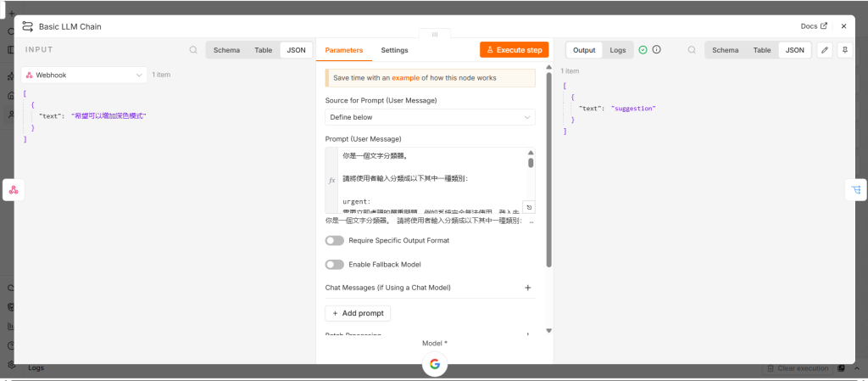Edit output with pencil icon

pyautogui.click(x=825, y=50)
